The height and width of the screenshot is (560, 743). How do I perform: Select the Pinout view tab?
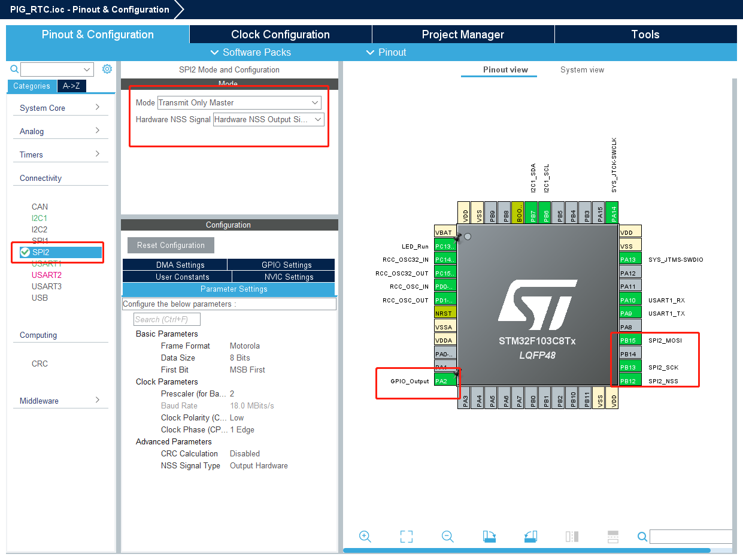(505, 69)
